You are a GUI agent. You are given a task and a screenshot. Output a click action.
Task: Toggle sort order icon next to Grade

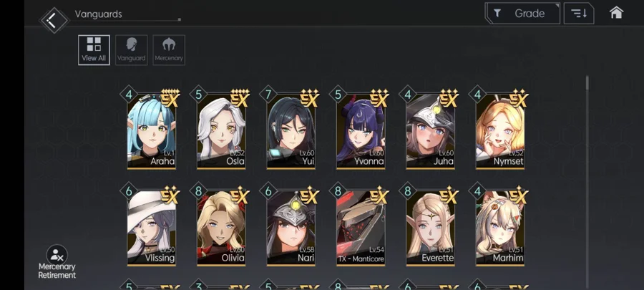[579, 13]
